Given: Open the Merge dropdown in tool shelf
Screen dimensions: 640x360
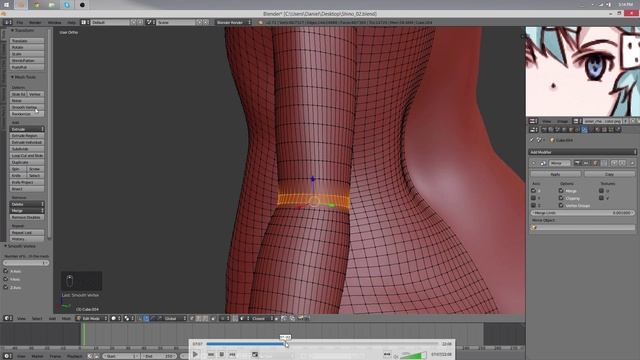Looking at the screenshot, I should click(27, 211).
